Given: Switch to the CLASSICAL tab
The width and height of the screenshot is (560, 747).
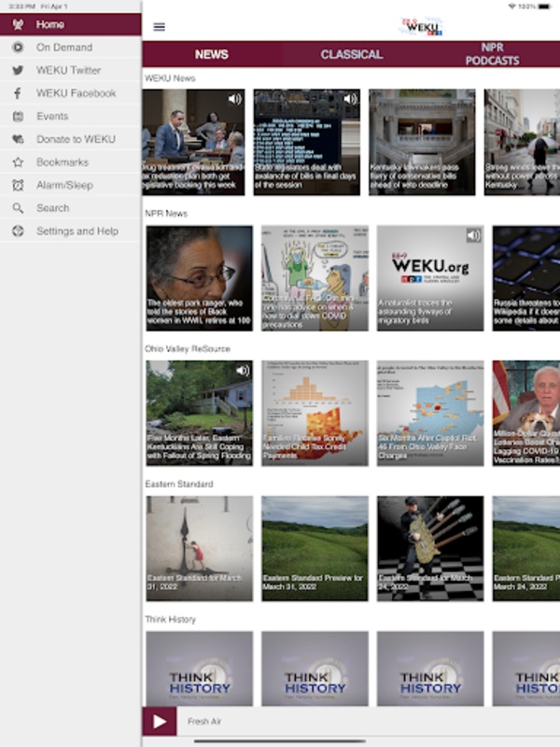Looking at the screenshot, I should point(352,54).
